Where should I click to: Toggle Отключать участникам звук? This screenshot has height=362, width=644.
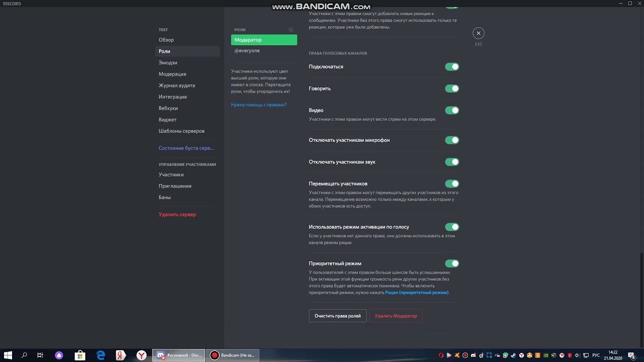[x=452, y=162]
